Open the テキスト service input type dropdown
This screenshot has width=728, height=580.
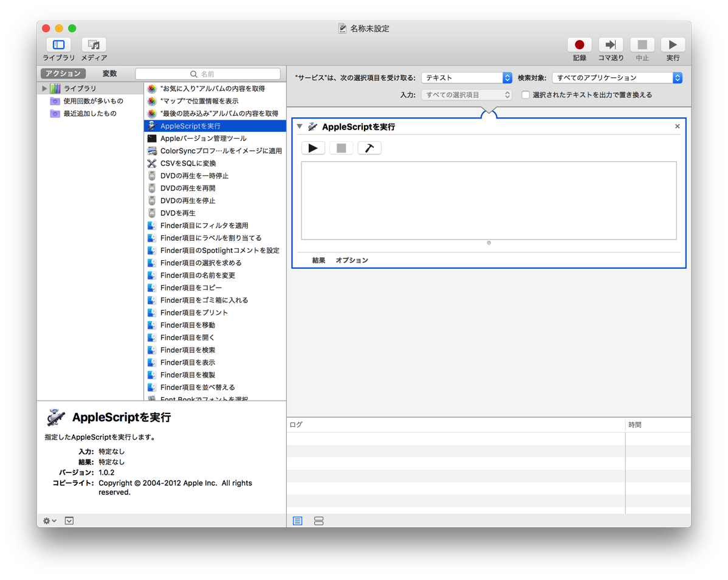(x=467, y=78)
